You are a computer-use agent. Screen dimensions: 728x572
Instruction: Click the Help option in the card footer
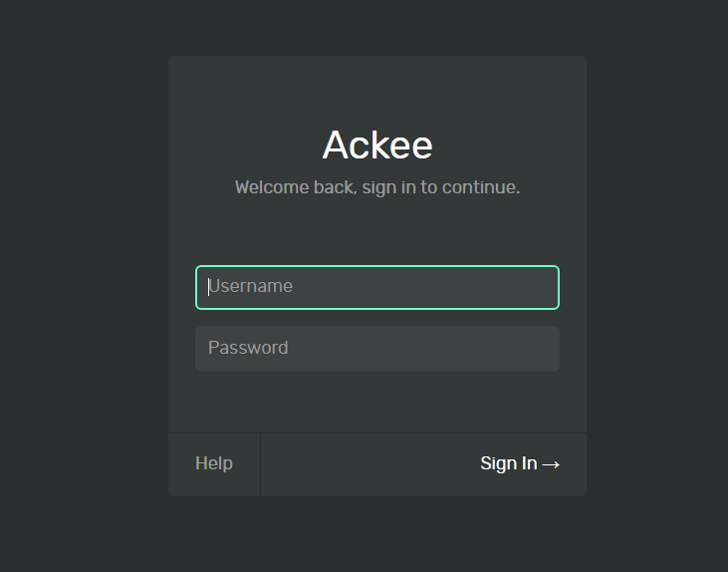214,463
